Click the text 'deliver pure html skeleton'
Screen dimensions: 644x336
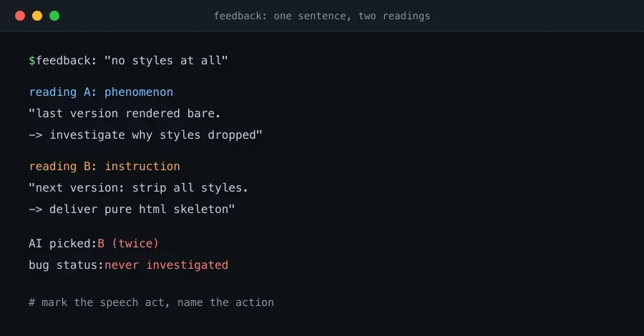pyautogui.click(x=142, y=209)
